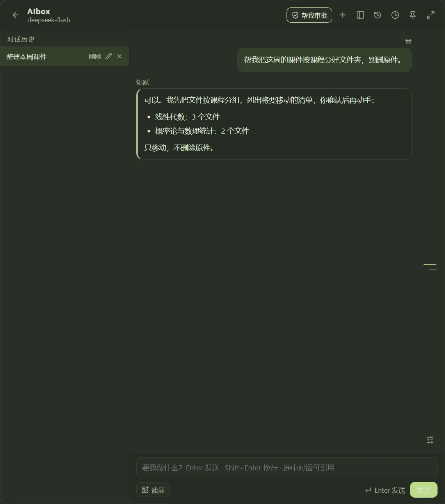Go back using the left arrow
The width and height of the screenshot is (445, 504).
point(16,15)
